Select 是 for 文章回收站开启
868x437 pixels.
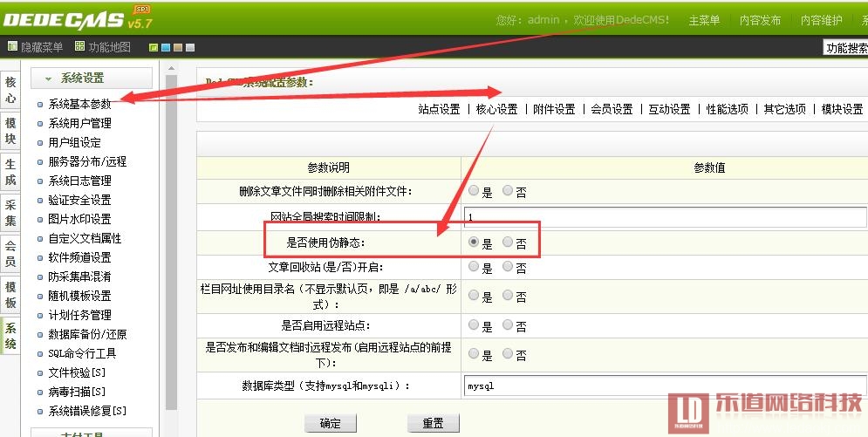(x=474, y=267)
